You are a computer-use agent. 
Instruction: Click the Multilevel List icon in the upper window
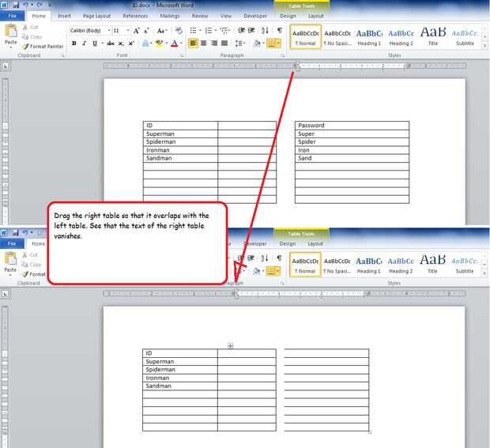coord(224,30)
